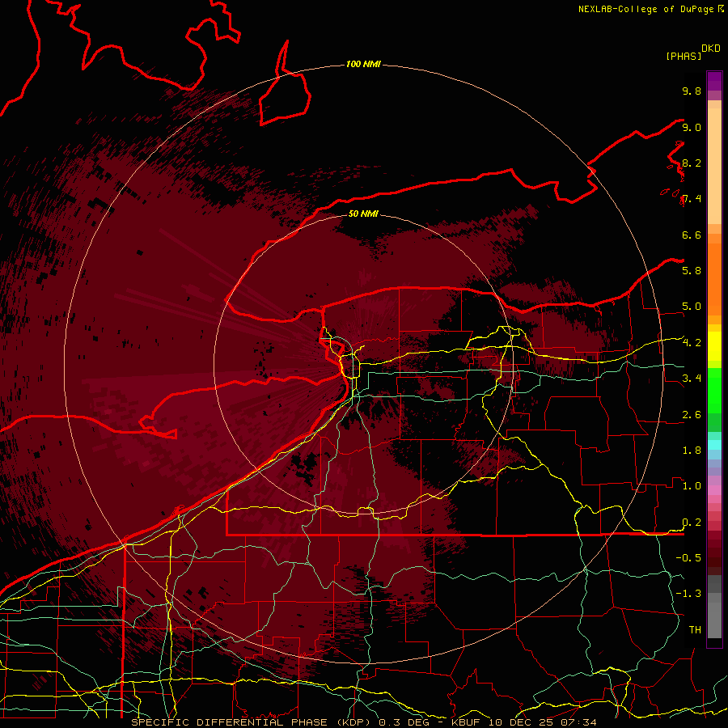728x728 pixels.
Task: Click the KBUF 10 DEC 25 07:34 timestamp
Action: click(524, 722)
